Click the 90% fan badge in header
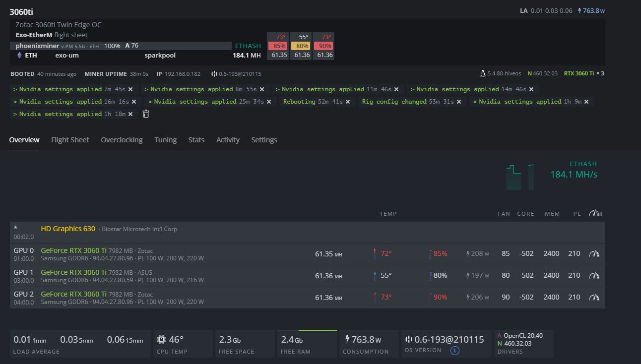641x364 pixels. coord(324,46)
